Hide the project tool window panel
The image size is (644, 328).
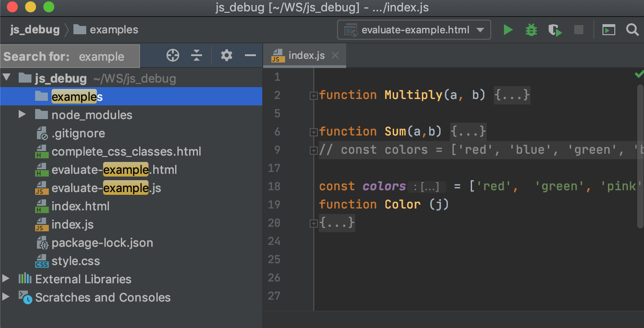point(250,56)
